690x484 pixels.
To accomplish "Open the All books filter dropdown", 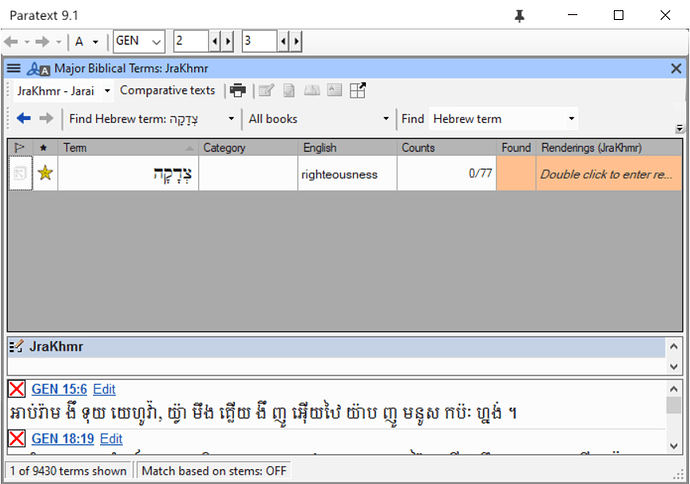I will tap(318, 119).
